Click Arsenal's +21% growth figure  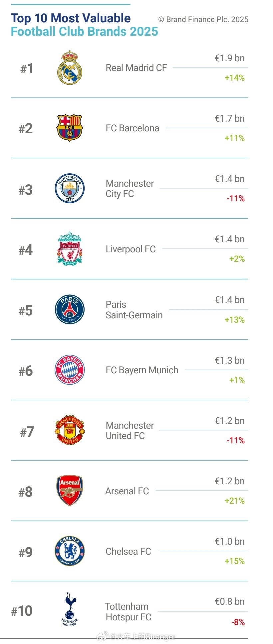pyautogui.click(x=234, y=501)
